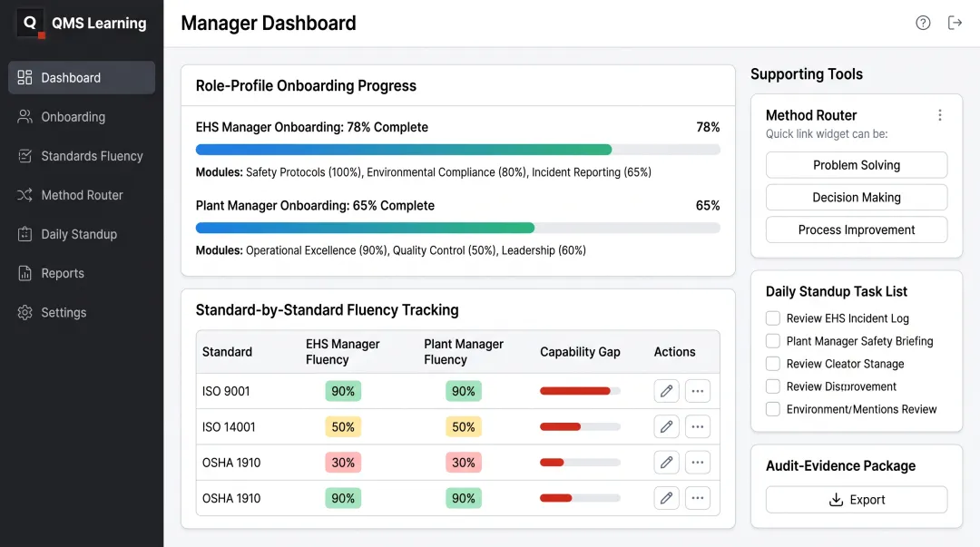Open Method Router in sidebar menu
Screen dimensions: 980x547
click(x=82, y=195)
